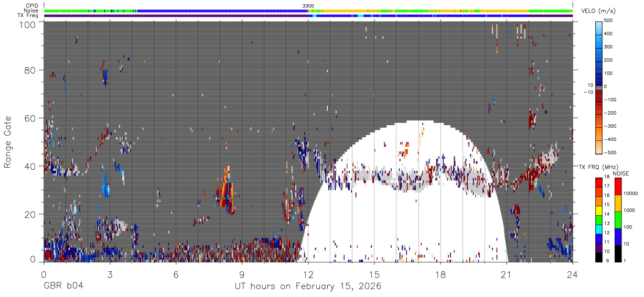Viewport: 644px width, 297px height.
Task: Select the black 9–10 MHz swatch in TX FRQ legend
Action: (599, 257)
